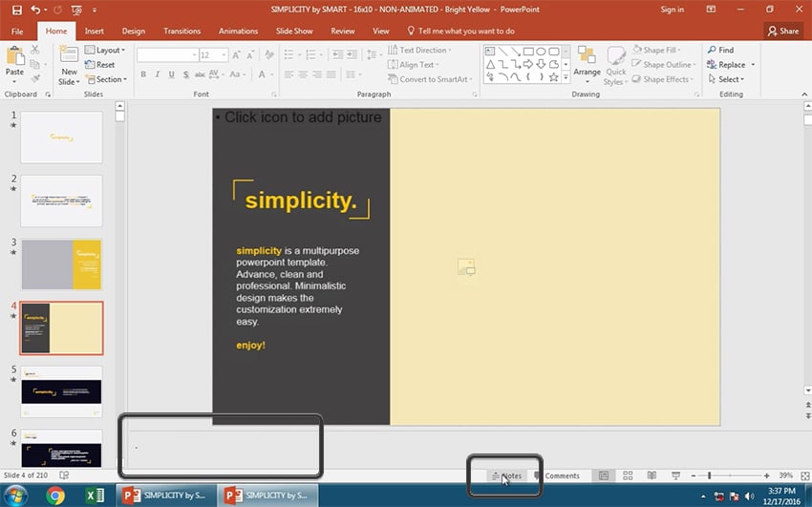Viewport: 812px width, 507px height.
Task: Click zoom in plus button
Action: (766, 475)
